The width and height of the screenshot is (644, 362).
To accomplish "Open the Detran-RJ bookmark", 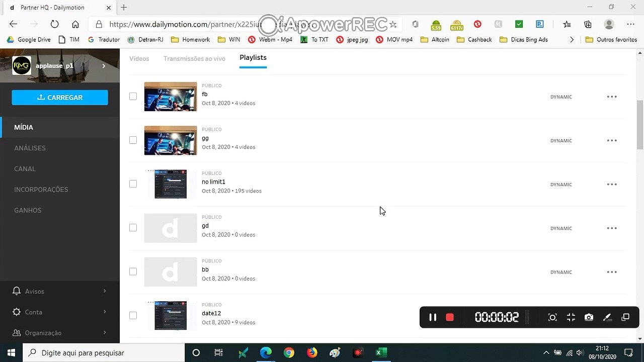I will click(145, 40).
